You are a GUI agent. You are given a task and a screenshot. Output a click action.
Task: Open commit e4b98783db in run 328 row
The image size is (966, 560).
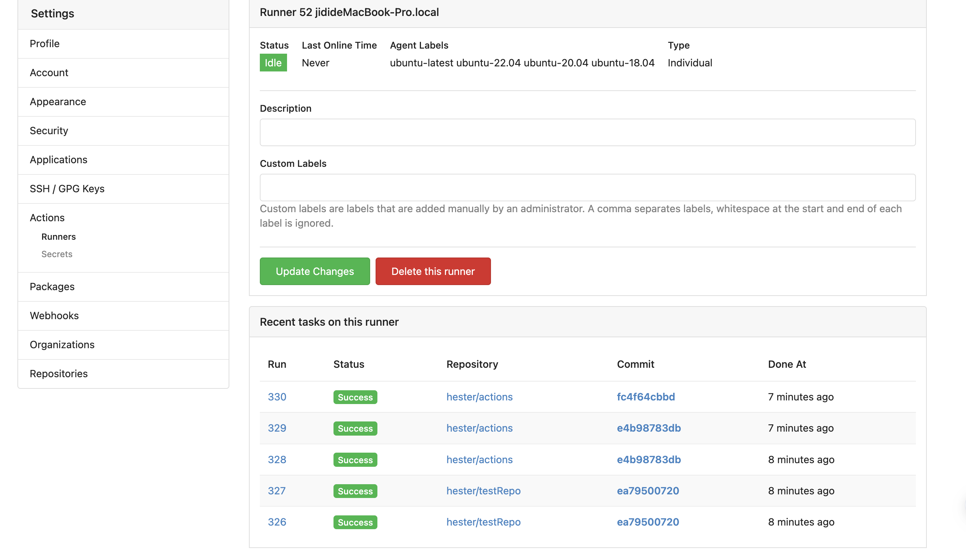pos(649,460)
